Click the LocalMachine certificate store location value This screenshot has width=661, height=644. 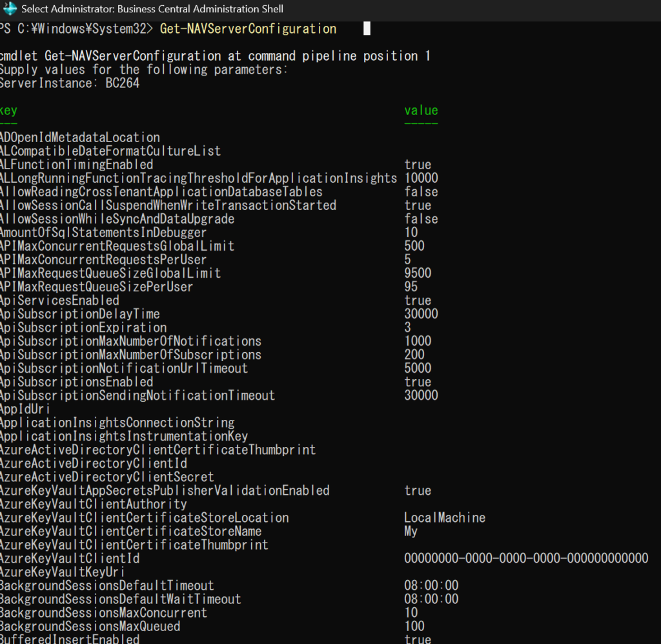(445, 517)
